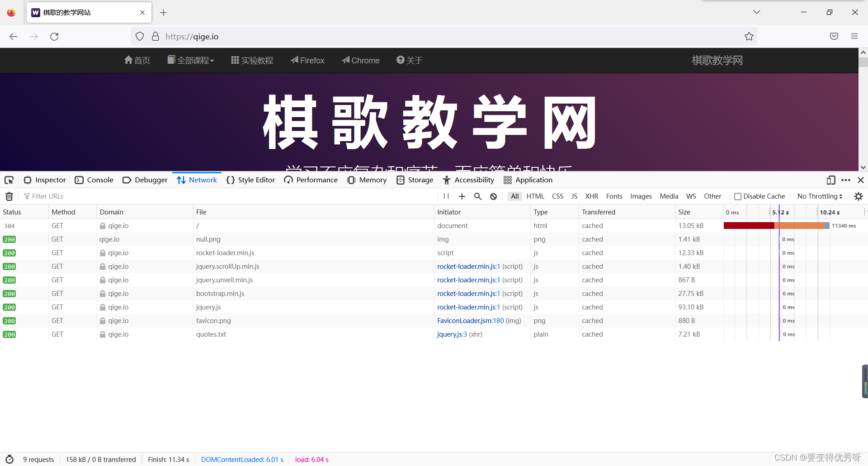Switch to Debugger tab
Screen dimensions: 868x466
pyautogui.click(x=145, y=180)
